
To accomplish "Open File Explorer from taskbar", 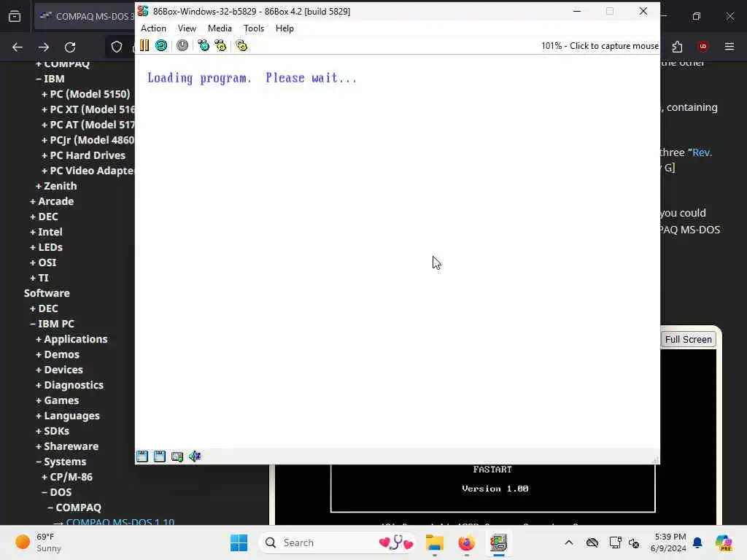I will coord(435,542).
